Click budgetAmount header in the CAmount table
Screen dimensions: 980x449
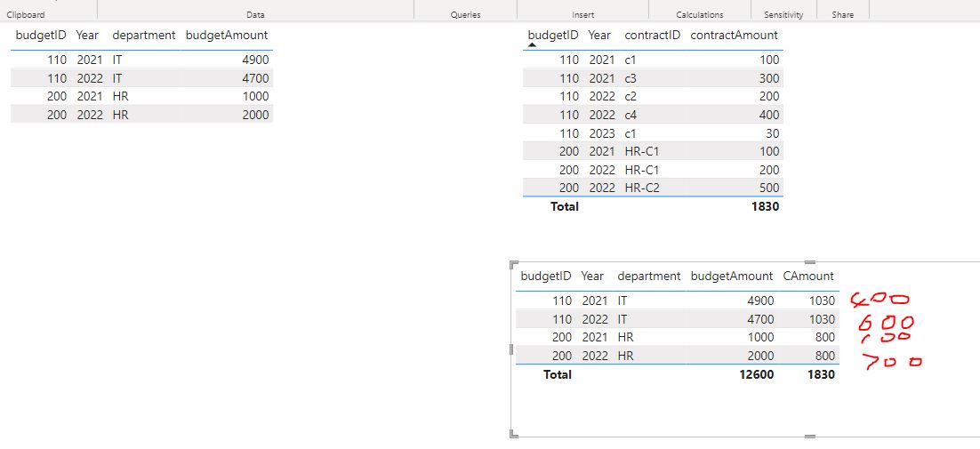[x=731, y=276]
